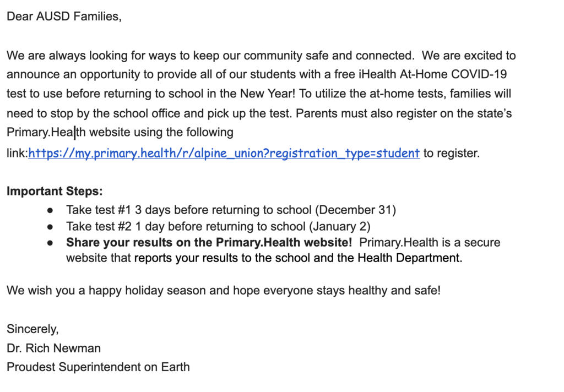Click the bold "Important Steps:" heading
Image resolution: width=564 pixels, height=392 pixels.
pyautogui.click(x=55, y=192)
